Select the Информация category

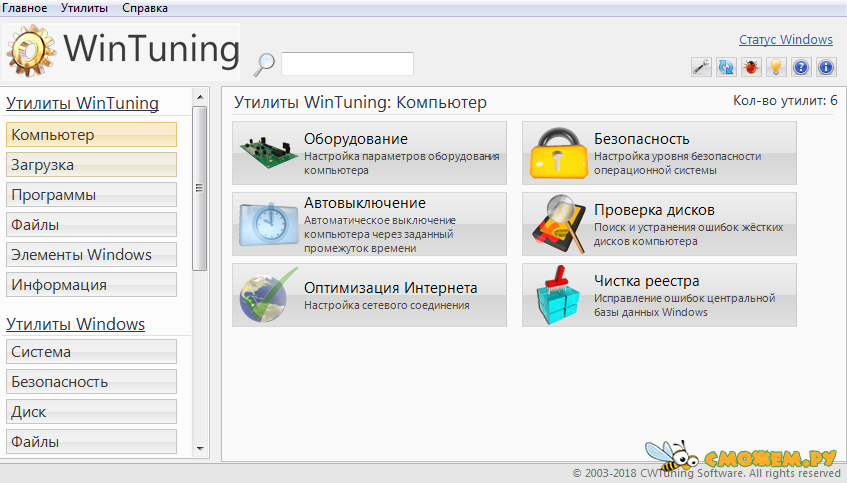[x=91, y=284]
